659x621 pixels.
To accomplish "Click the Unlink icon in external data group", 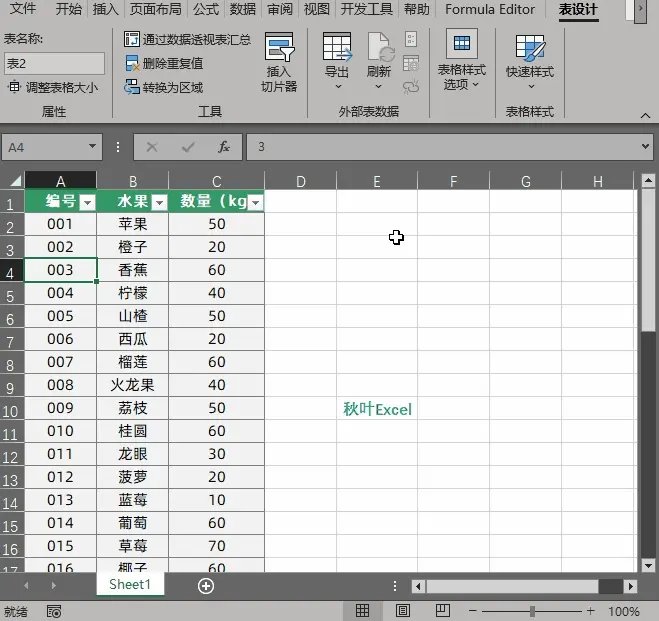I will tap(411, 87).
